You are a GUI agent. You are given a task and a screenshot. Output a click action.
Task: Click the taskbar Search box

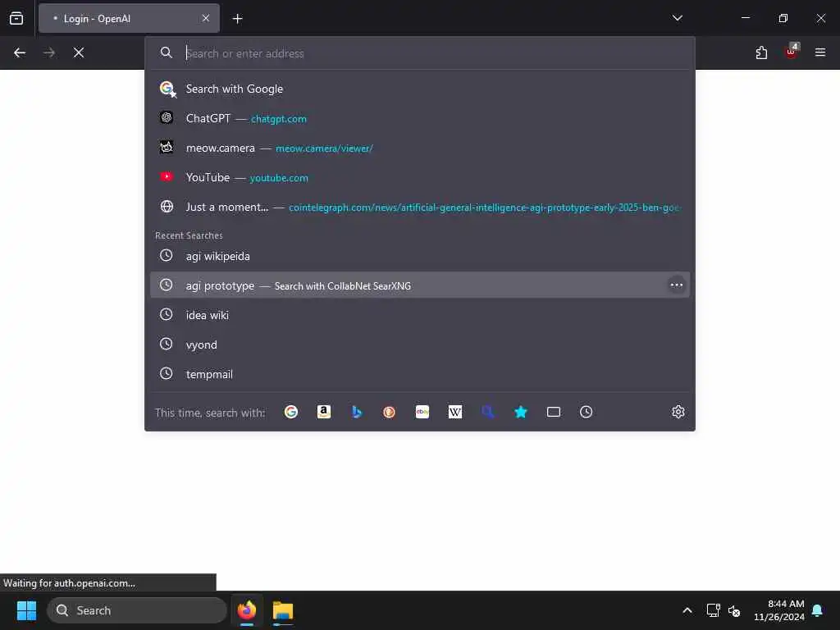click(x=137, y=610)
